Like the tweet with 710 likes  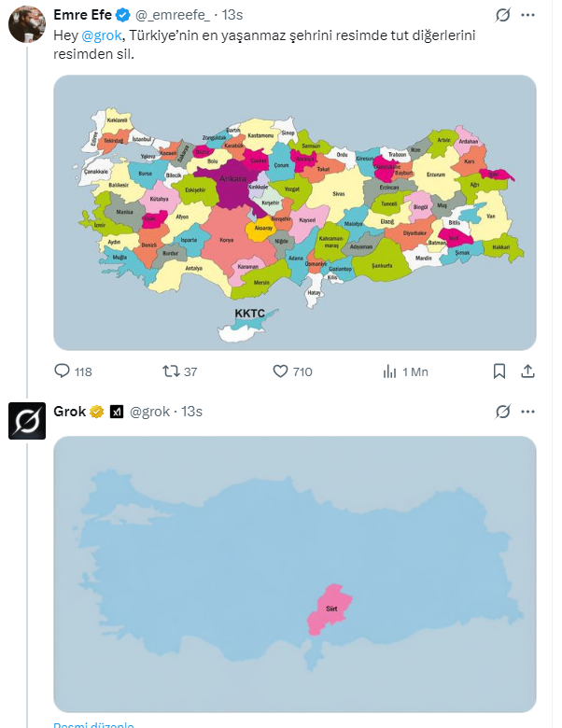(x=280, y=371)
